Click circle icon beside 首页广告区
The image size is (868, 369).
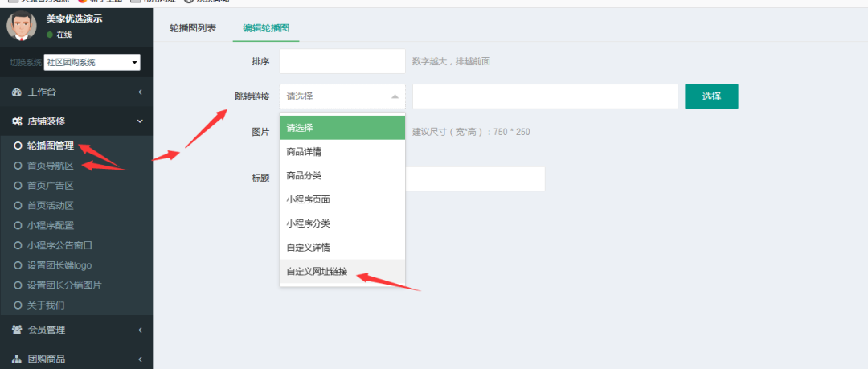[18, 186]
